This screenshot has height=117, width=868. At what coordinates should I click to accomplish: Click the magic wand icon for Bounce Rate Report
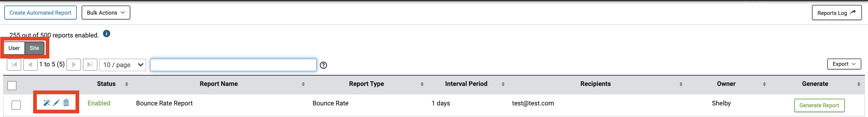click(47, 103)
